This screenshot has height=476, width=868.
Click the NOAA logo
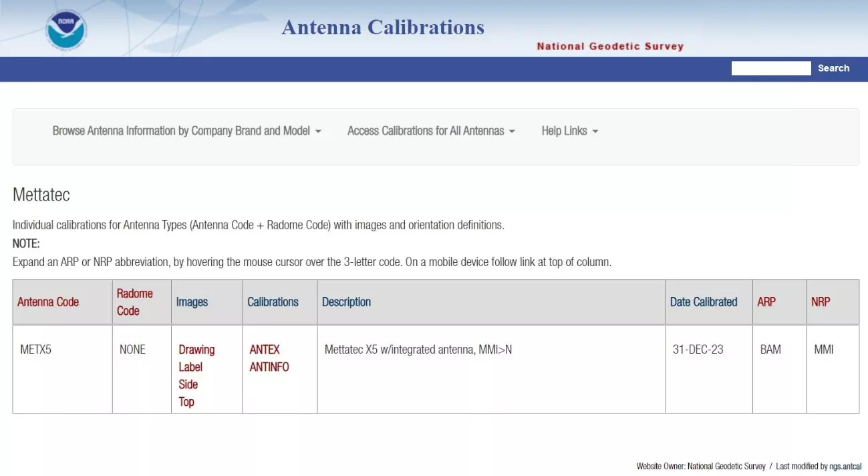66,29
